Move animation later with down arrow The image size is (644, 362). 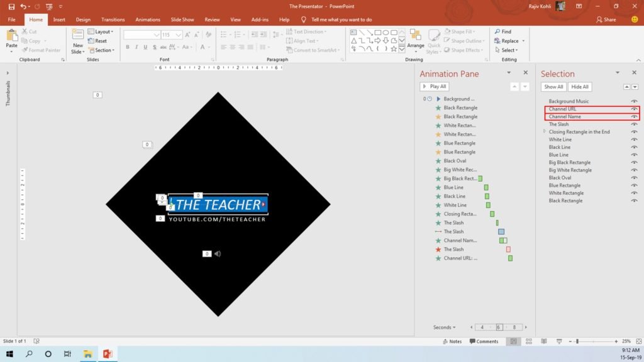pos(525,87)
